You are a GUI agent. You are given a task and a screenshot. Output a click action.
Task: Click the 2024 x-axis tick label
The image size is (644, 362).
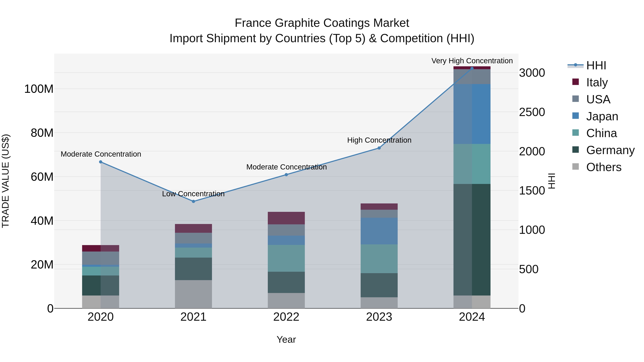tap(472, 317)
